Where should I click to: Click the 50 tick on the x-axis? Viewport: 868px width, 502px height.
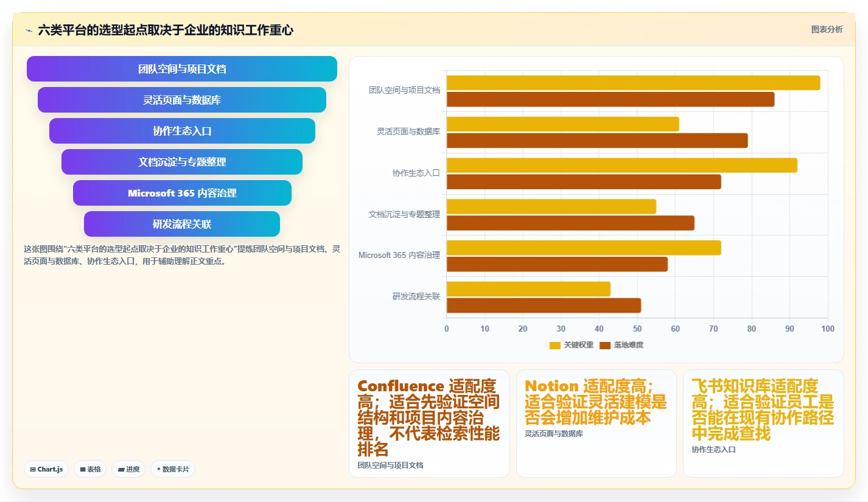click(x=637, y=329)
